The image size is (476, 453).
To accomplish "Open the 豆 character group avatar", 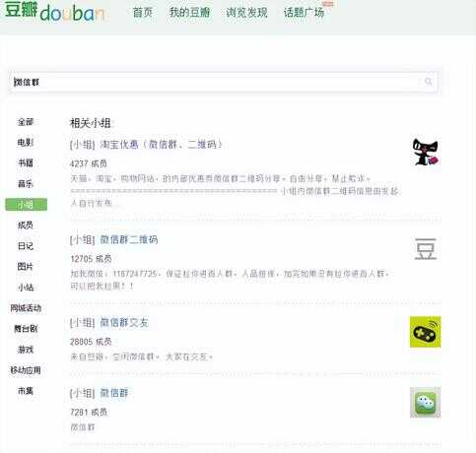I will [x=426, y=248].
